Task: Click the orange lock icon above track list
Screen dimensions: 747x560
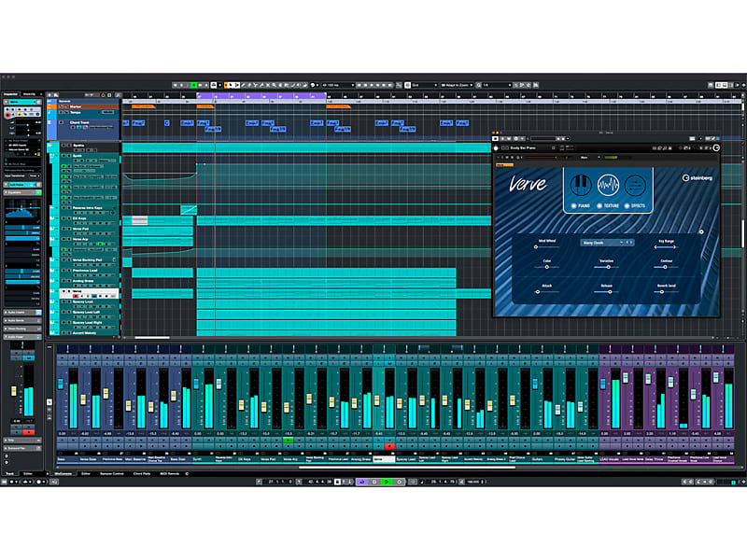Action: pos(103,95)
